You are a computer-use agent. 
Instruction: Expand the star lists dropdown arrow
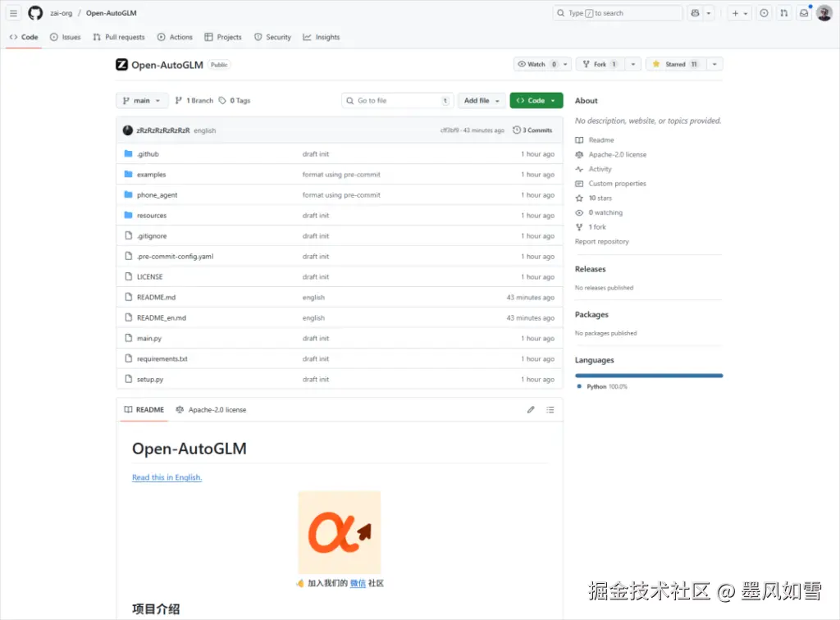pos(714,64)
